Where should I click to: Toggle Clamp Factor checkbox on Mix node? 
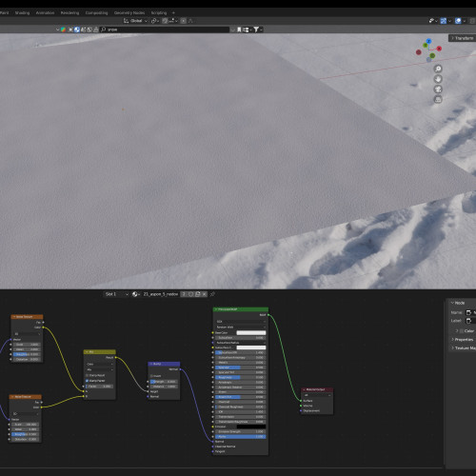coord(88,381)
